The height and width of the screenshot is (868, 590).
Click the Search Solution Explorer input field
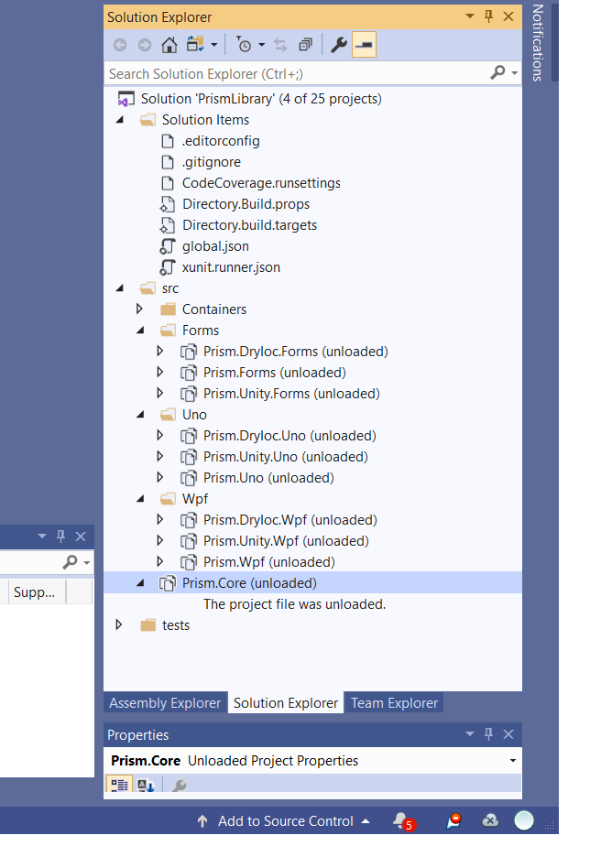coord(297,73)
